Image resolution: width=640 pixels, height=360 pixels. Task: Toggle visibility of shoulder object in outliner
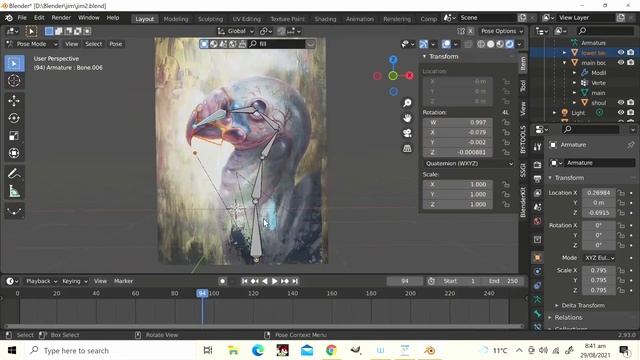[621, 102]
